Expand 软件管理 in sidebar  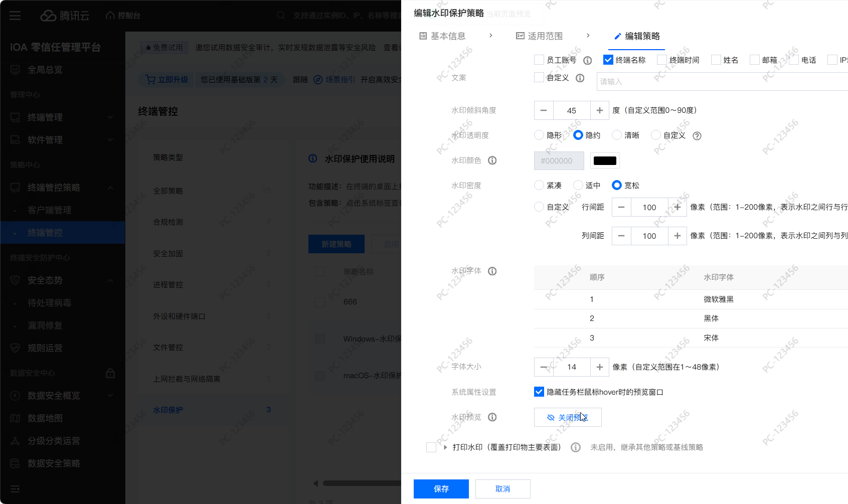[110, 140]
